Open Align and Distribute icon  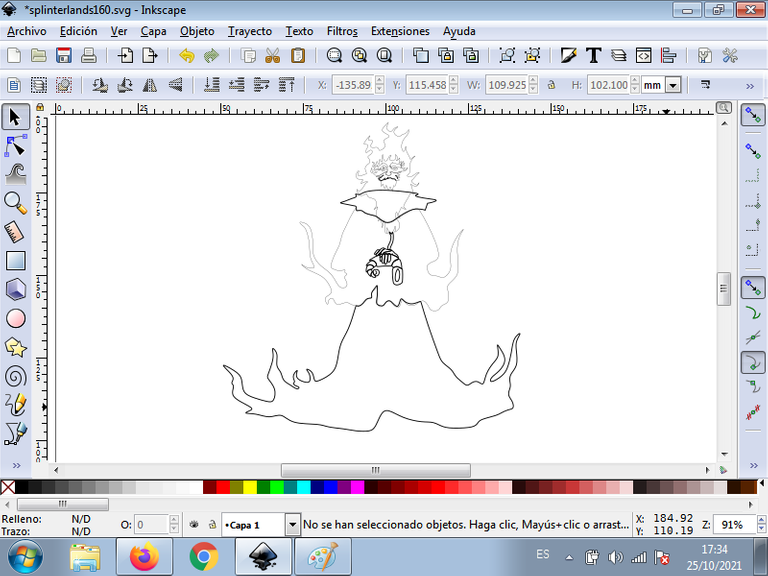tap(669, 55)
